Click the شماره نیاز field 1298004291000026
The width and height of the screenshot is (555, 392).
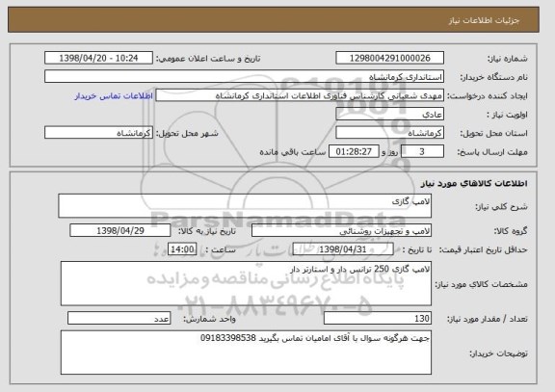coord(389,58)
